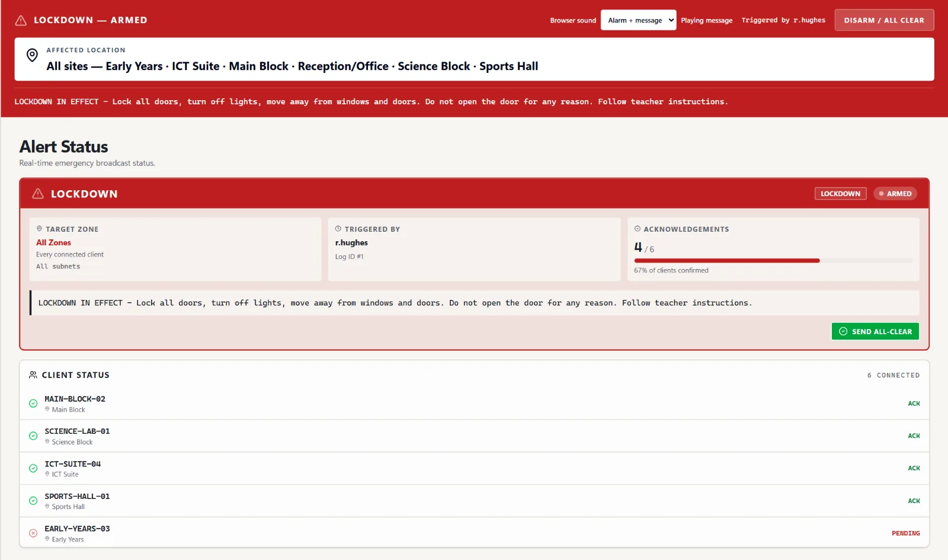Viewport: 948px width, 560px height.
Task: Click the acknowledgements progress bar
Action: point(773,261)
